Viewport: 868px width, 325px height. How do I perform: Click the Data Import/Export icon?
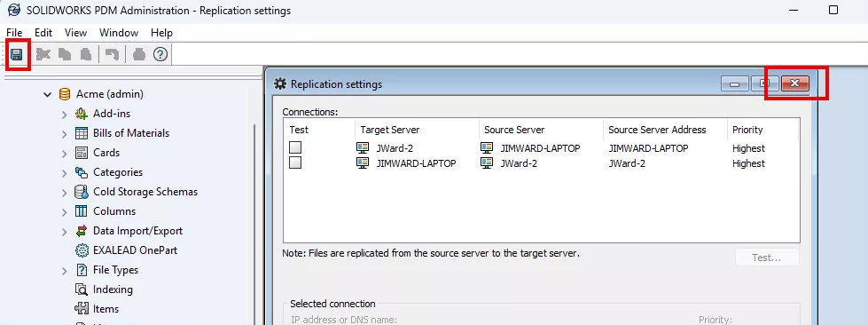point(82,231)
